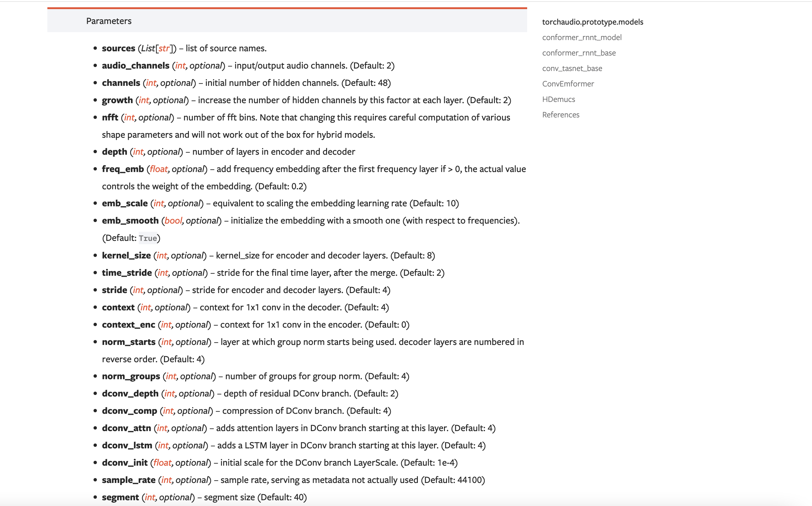This screenshot has width=812, height=506.
Task: Select the Parameters section header
Action: pos(108,21)
